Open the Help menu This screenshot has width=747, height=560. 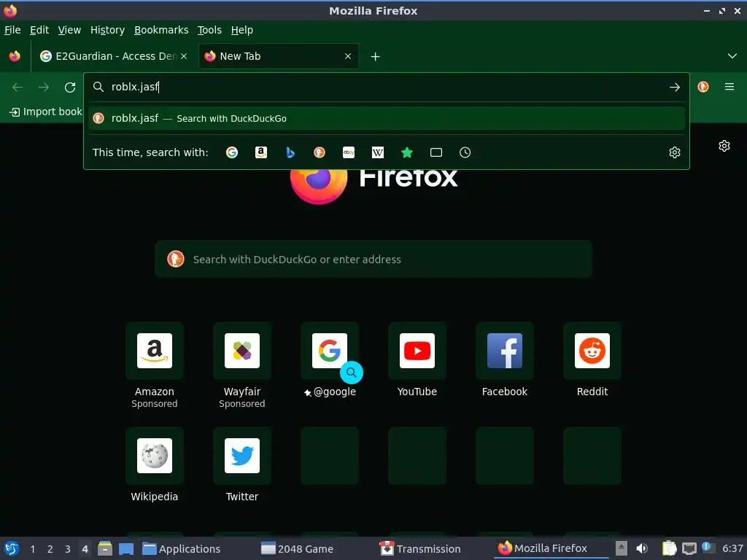pyautogui.click(x=242, y=30)
